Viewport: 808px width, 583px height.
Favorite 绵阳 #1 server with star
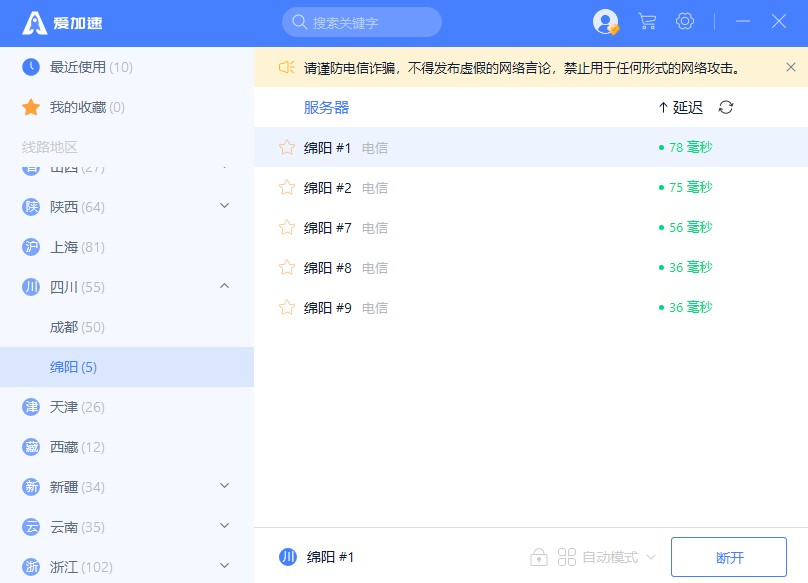pos(287,148)
